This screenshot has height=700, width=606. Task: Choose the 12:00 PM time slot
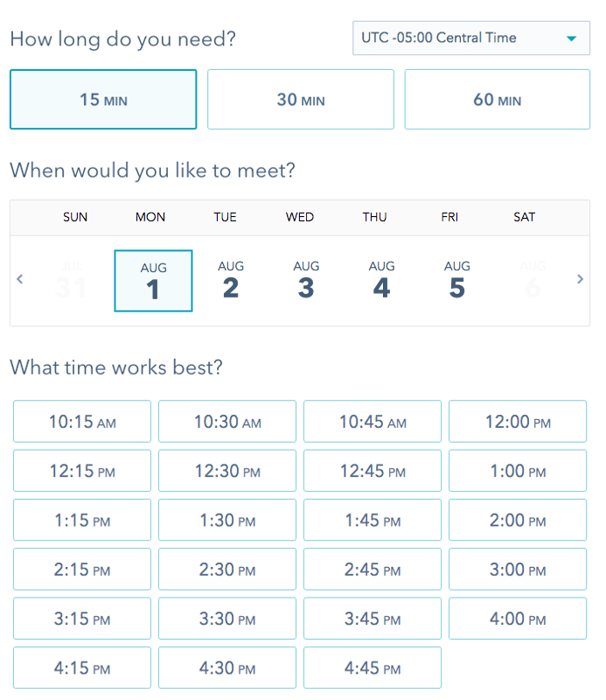tap(518, 422)
